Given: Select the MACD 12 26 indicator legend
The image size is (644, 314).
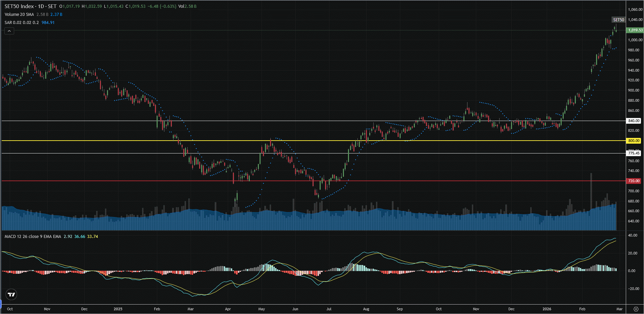Looking at the screenshot, I should tap(33, 237).
